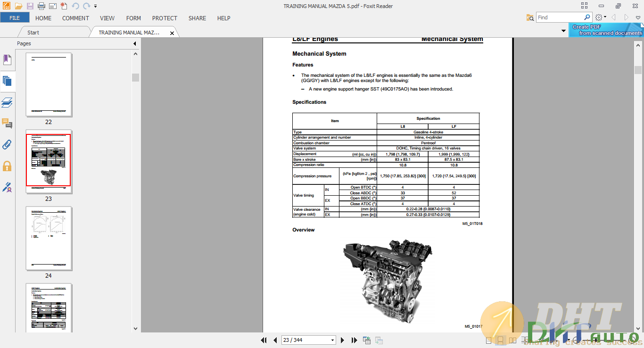Open the VIEW ribbon tab
Image resolution: width=644 pixels, height=348 pixels.
(x=107, y=18)
